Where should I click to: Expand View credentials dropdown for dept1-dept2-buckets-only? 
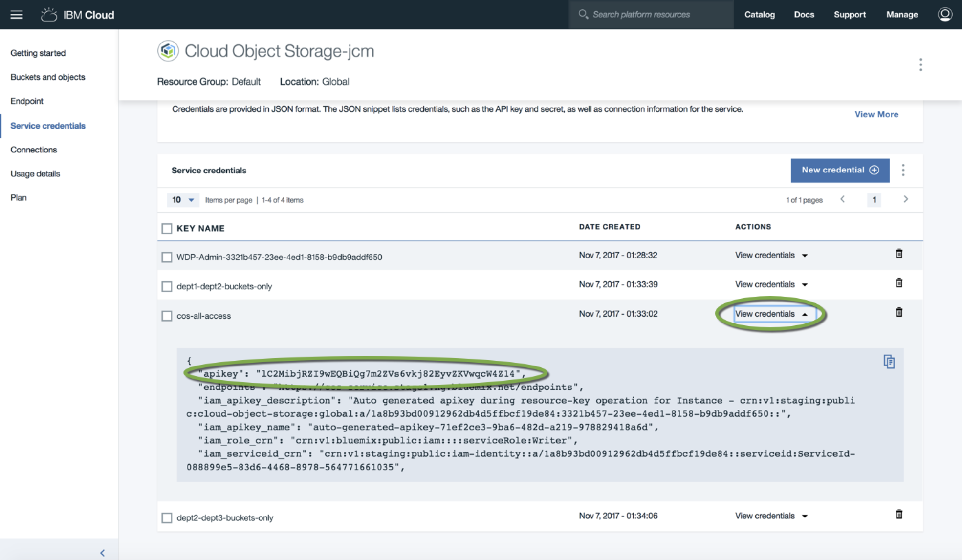pos(771,285)
